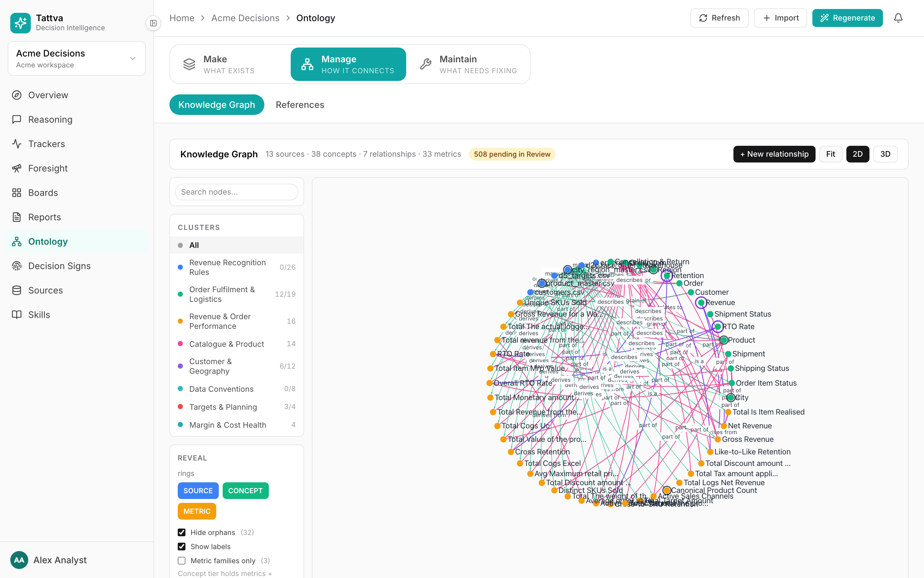Go to Acme Decisions breadcrumb
This screenshot has height=578, width=924.
pyautogui.click(x=245, y=18)
